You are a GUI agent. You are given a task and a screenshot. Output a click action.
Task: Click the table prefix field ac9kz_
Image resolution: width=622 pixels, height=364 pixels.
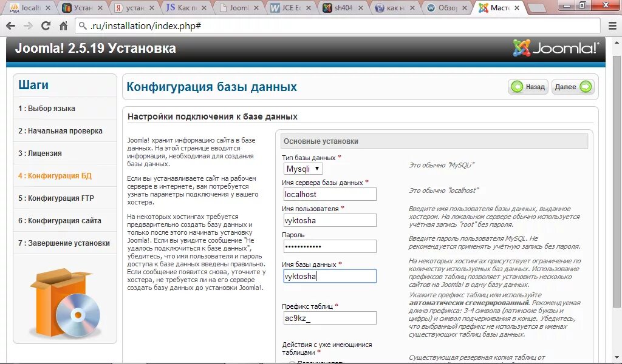pos(330,318)
